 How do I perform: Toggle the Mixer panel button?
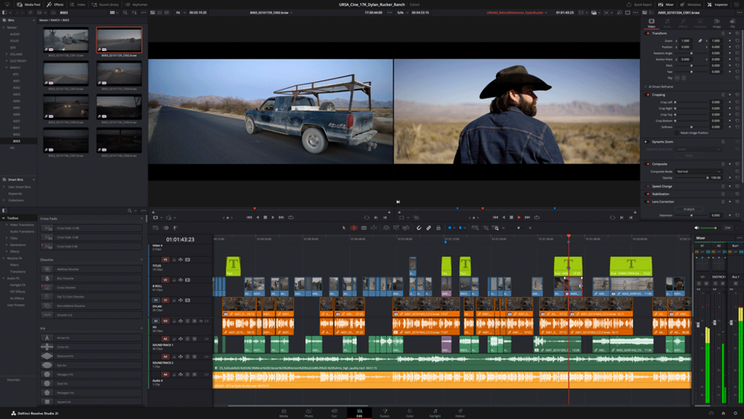[667, 4]
